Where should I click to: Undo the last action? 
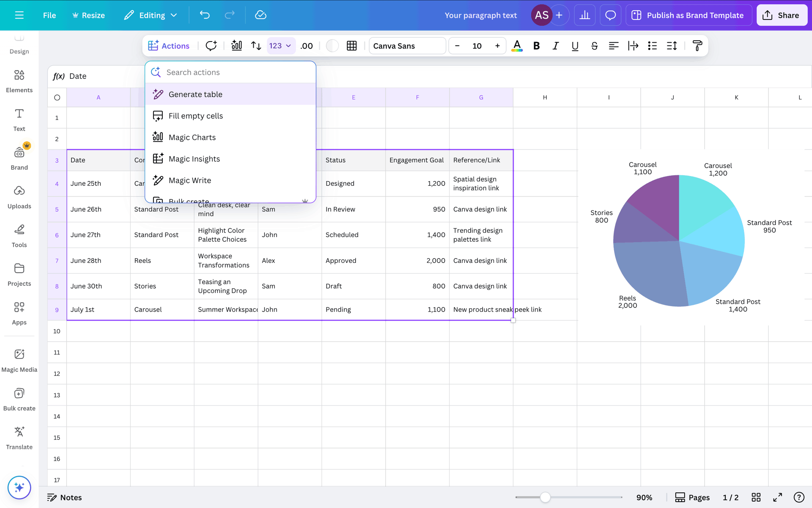click(205, 15)
